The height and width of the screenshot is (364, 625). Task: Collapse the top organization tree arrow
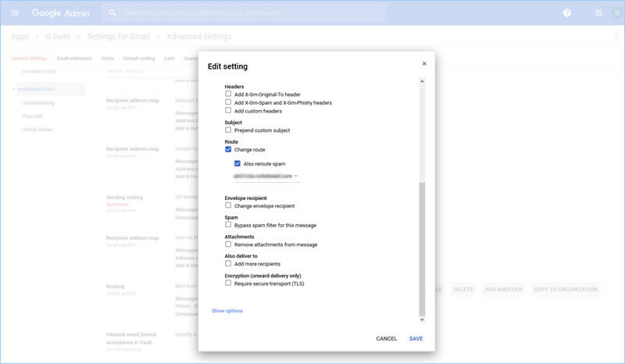(x=13, y=89)
